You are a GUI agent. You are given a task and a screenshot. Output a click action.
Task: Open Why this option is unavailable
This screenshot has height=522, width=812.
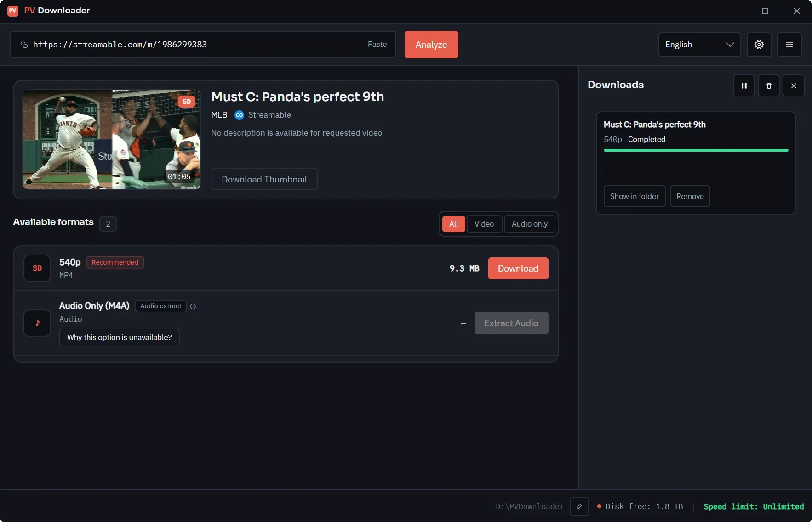point(120,337)
